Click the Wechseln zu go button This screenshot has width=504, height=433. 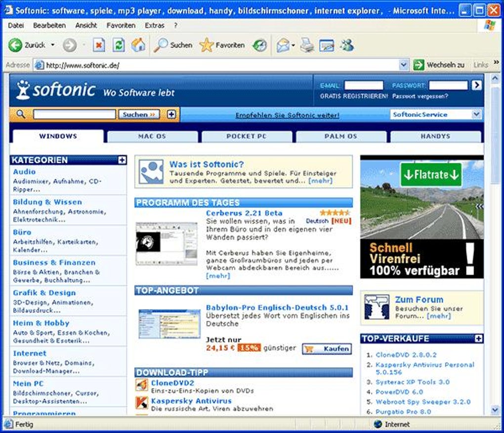coord(439,65)
